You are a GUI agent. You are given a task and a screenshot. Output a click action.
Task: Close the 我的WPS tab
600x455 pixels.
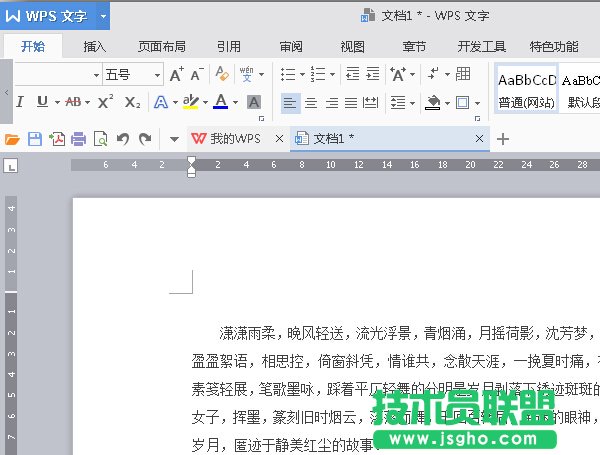(x=279, y=139)
